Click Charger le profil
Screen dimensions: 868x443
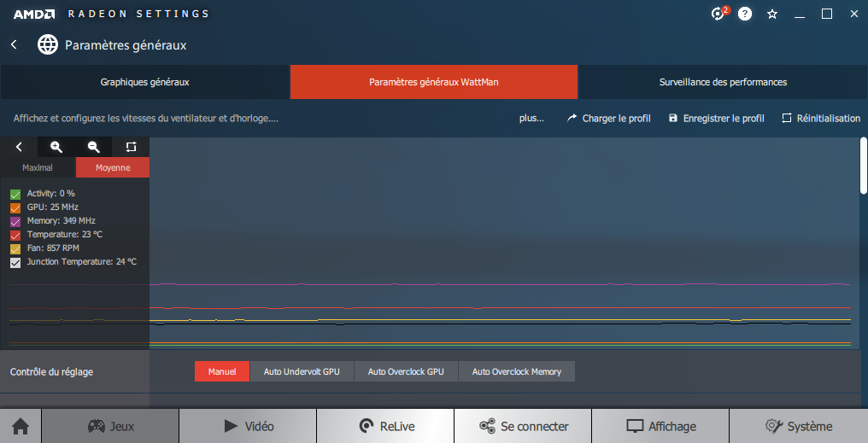pos(608,119)
